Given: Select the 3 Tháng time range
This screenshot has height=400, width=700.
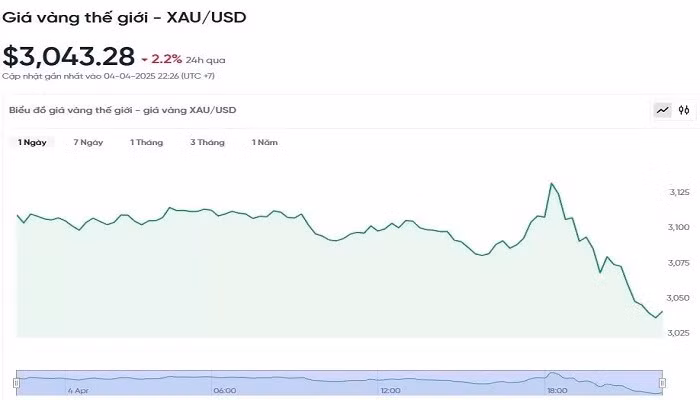Looking at the screenshot, I should 207,142.
